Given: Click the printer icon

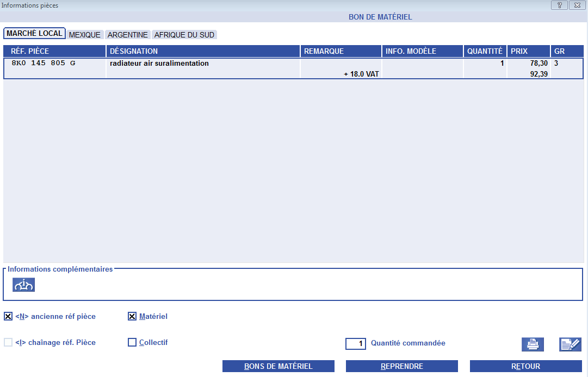Looking at the screenshot, I should point(533,344).
